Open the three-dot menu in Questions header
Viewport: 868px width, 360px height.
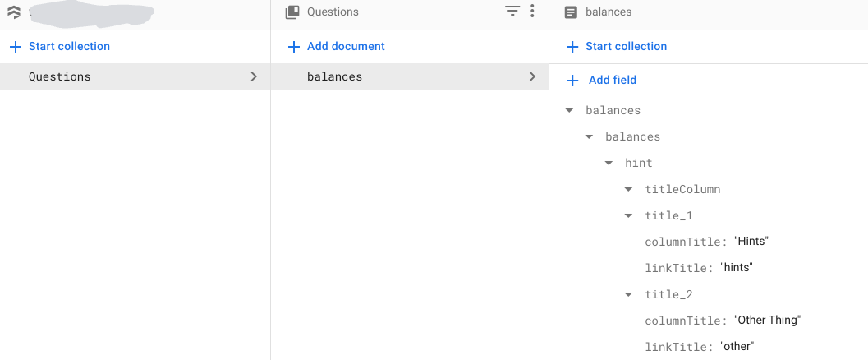(532, 12)
